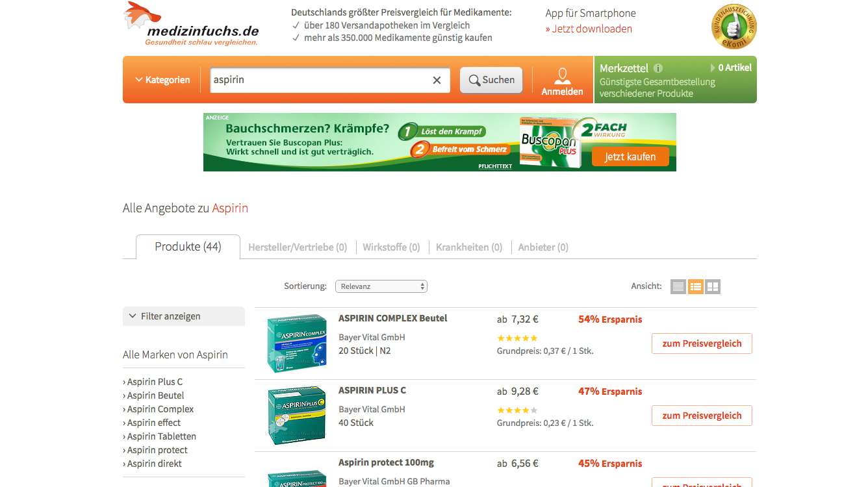Open the Sortierung Relevanz dropdown

[x=381, y=286]
